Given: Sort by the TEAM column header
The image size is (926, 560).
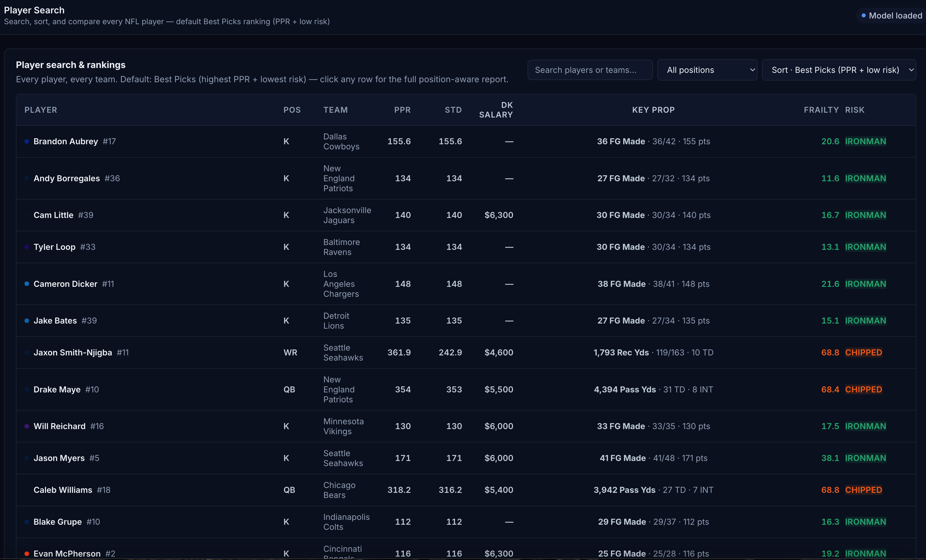Looking at the screenshot, I should [336, 110].
